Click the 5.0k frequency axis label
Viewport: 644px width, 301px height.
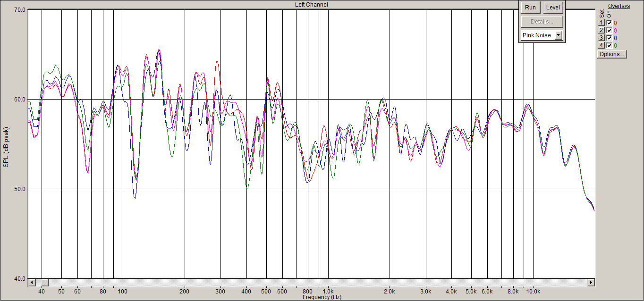[472, 292]
